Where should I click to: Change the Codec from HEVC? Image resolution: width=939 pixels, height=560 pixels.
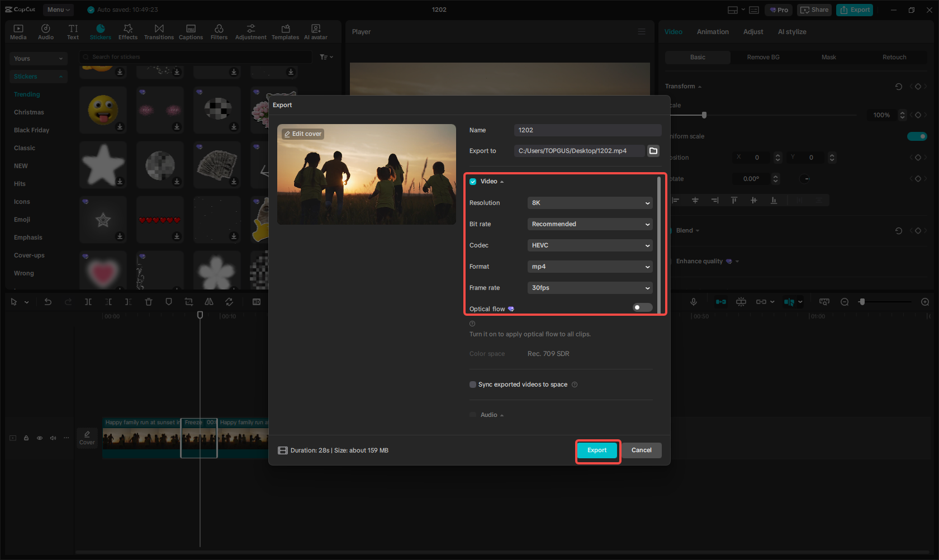pyautogui.click(x=590, y=245)
